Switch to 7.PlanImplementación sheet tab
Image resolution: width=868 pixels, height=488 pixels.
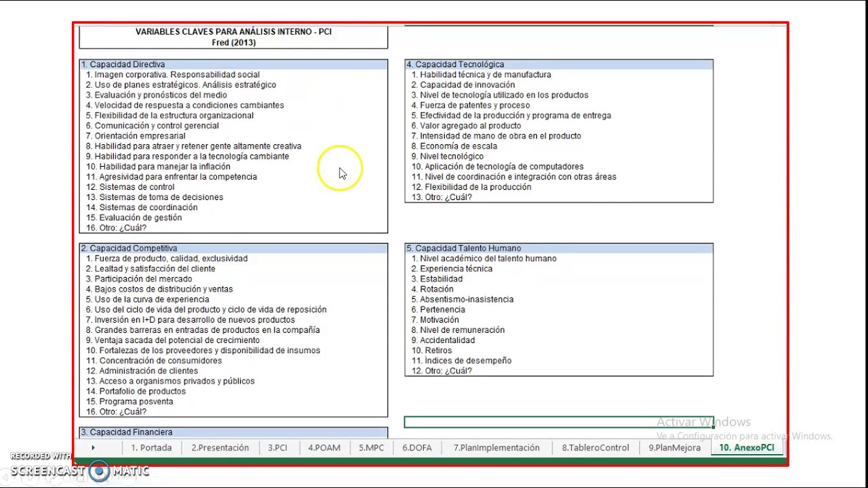(x=496, y=448)
